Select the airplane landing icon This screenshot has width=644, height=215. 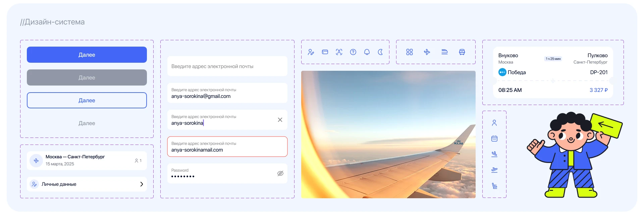click(x=494, y=154)
